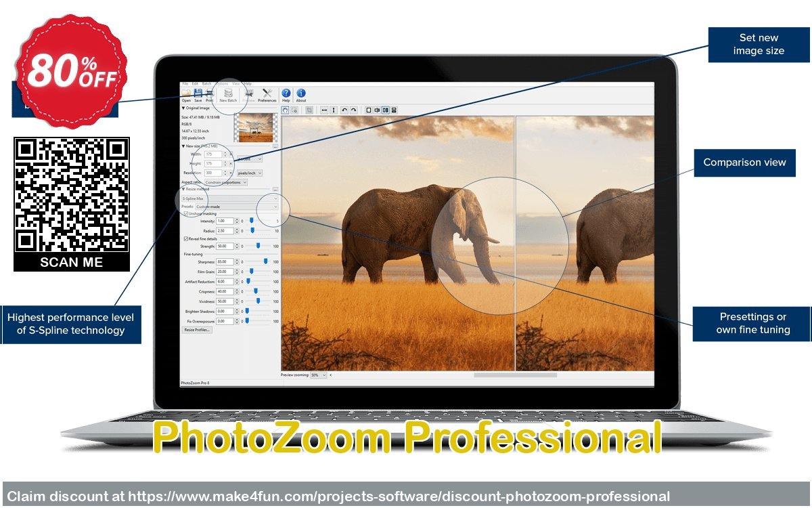Click the Height input field
This screenshot has width=812, height=508.
coord(213,163)
